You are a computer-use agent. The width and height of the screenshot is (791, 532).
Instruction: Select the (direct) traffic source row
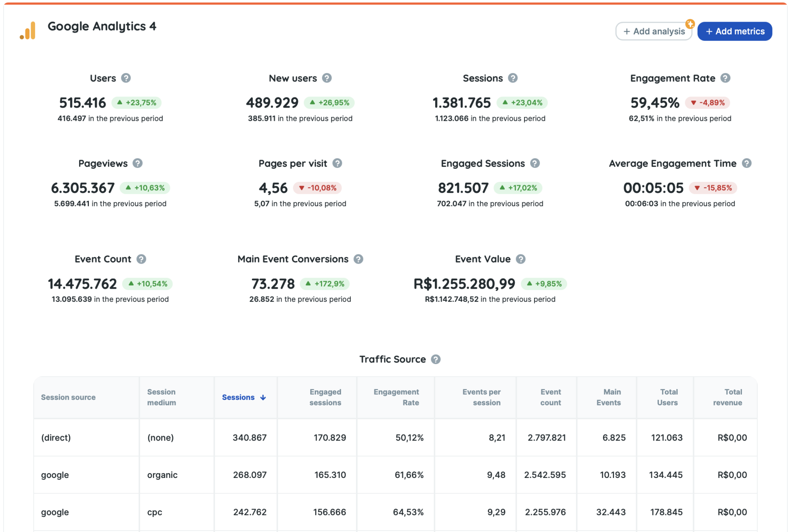pos(56,437)
